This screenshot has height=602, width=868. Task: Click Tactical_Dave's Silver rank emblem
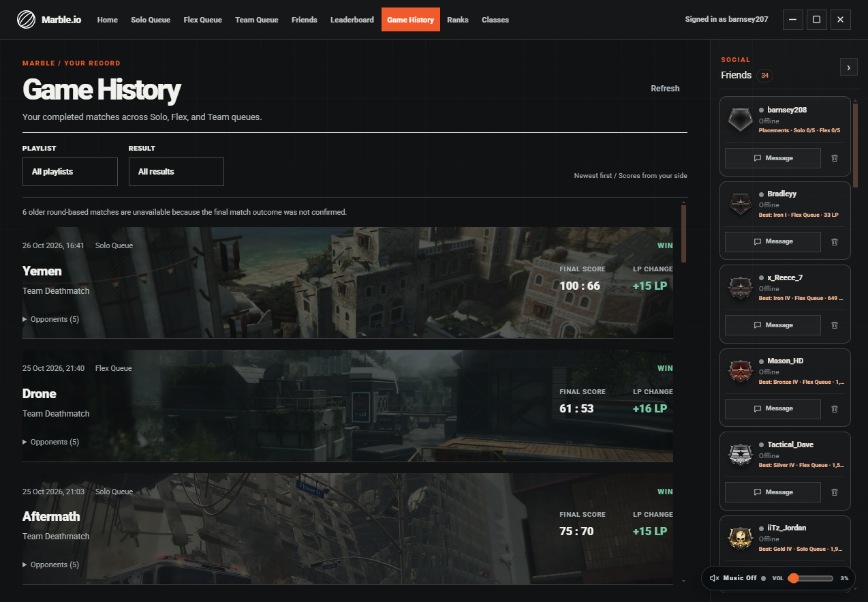(739, 455)
